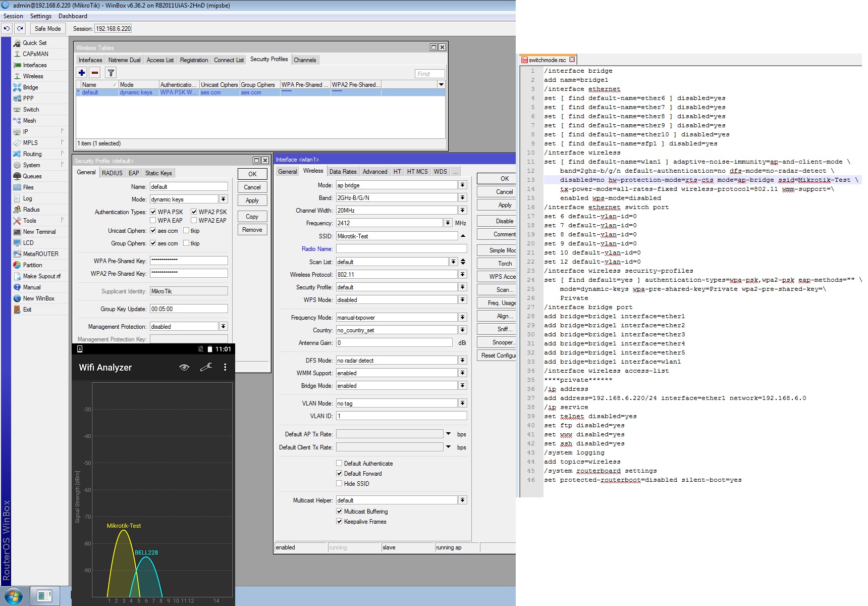This screenshot has height=606, width=868.
Task: Switch to the Access List tab
Action: point(160,60)
